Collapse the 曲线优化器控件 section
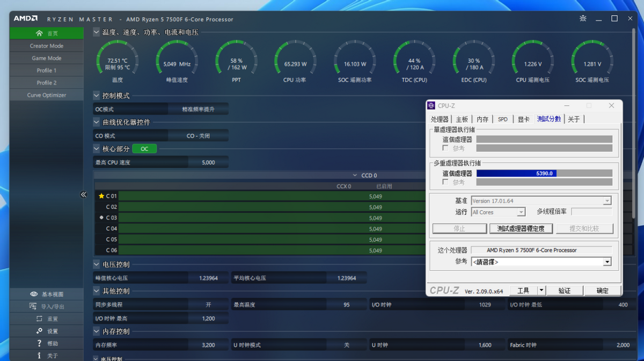 97,122
